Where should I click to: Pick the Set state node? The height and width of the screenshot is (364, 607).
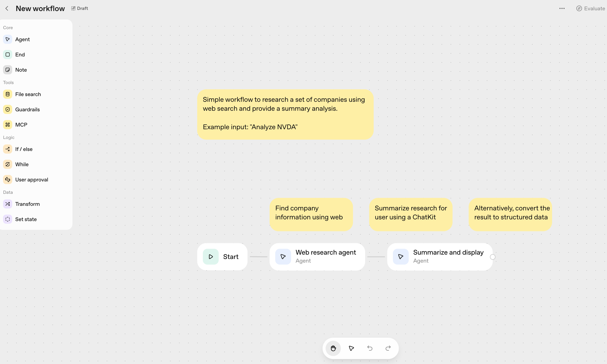click(26, 219)
